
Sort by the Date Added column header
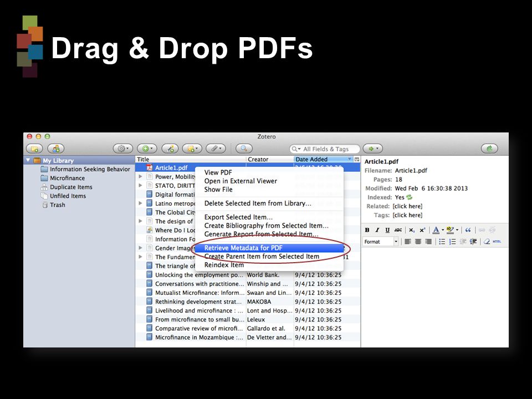point(324,159)
